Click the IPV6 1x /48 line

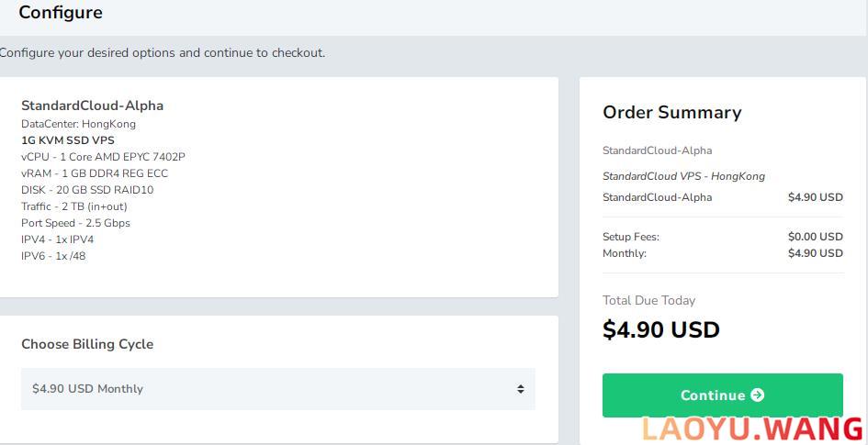pyautogui.click(x=53, y=256)
